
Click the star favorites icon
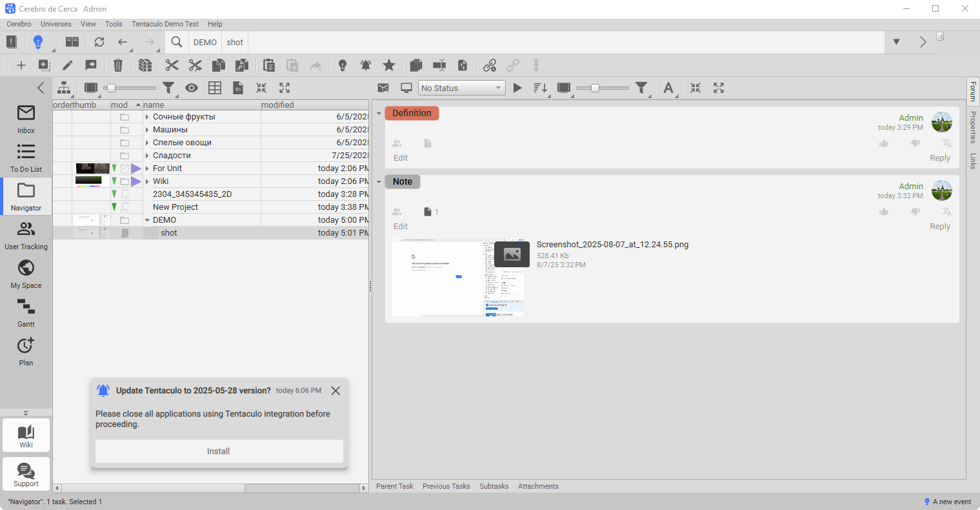pos(389,65)
